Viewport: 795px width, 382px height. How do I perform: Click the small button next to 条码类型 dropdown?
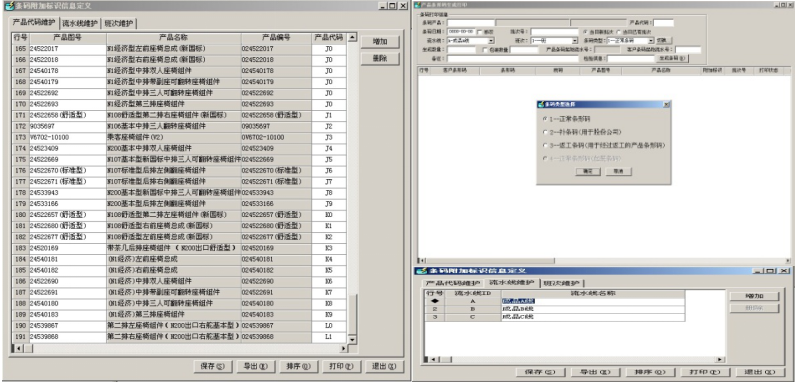(664, 41)
